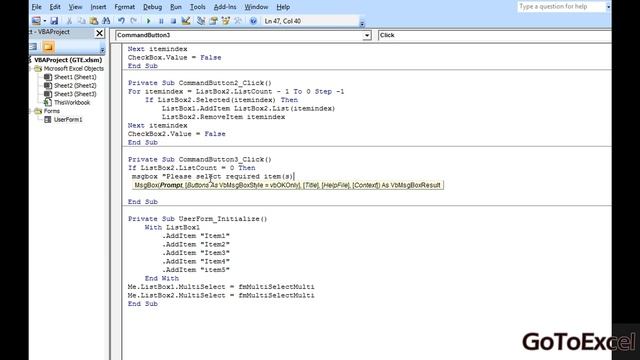The width and height of the screenshot is (640, 360).
Task: Click line 'Private Sub CommandButton3_Click()'
Action: (x=200, y=160)
